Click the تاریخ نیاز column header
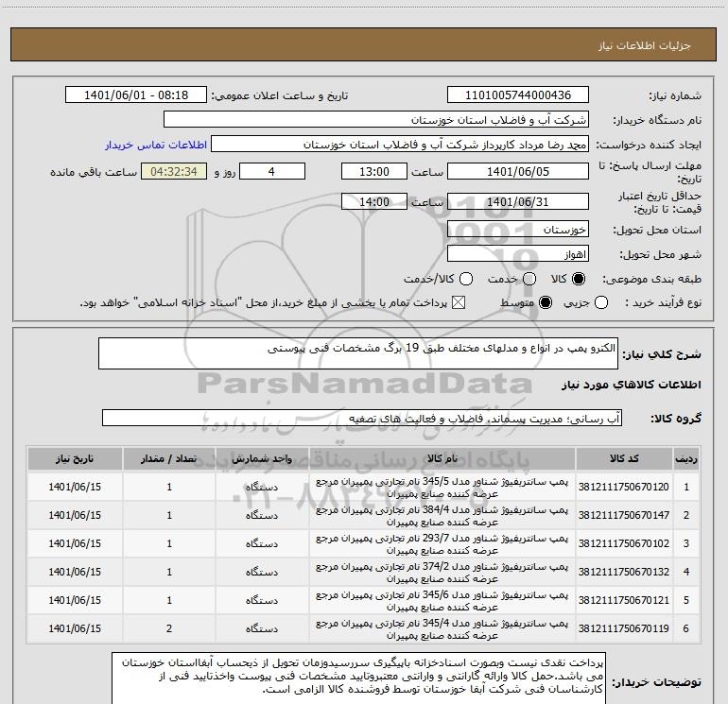728x704 pixels. [x=75, y=459]
